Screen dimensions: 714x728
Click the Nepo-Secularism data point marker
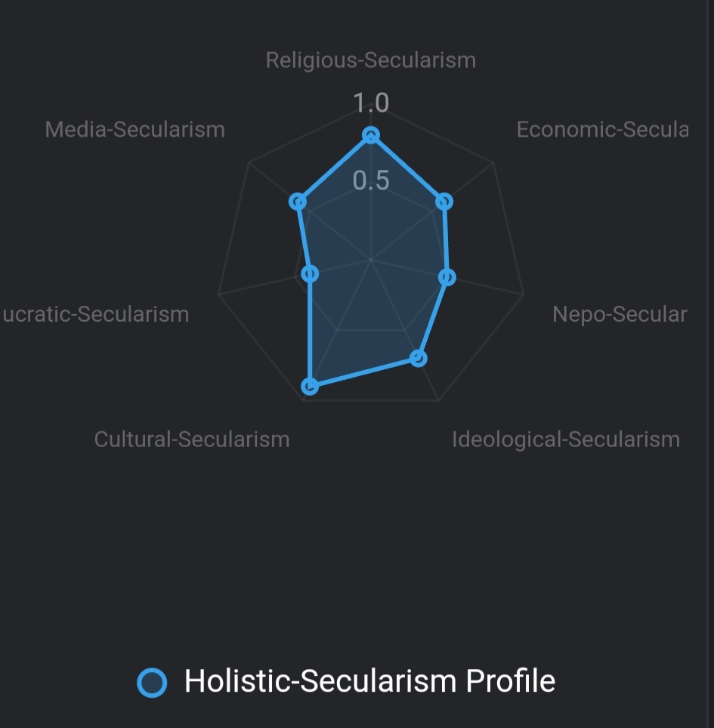(x=447, y=277)
